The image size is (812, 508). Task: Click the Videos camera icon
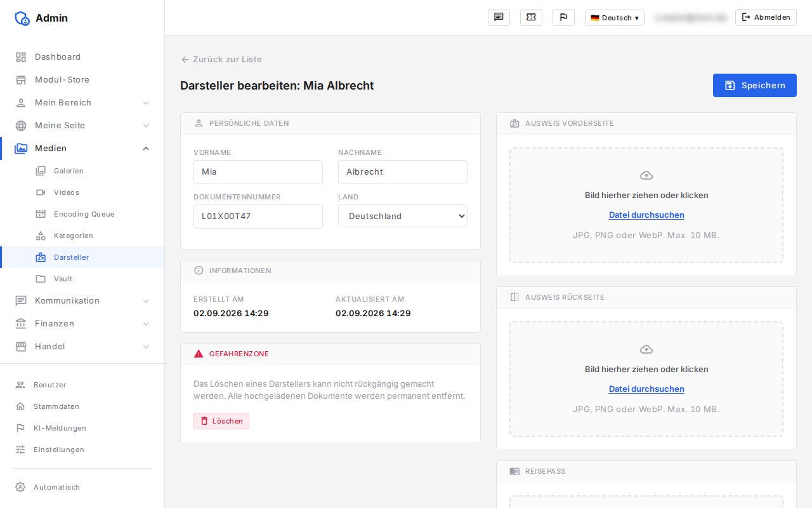41,192
